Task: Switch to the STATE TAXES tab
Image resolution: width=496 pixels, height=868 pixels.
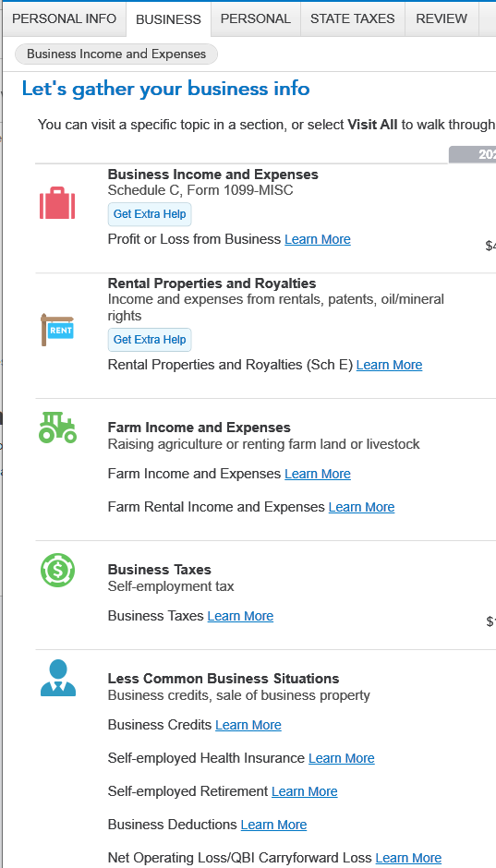Action: [353, 18]
